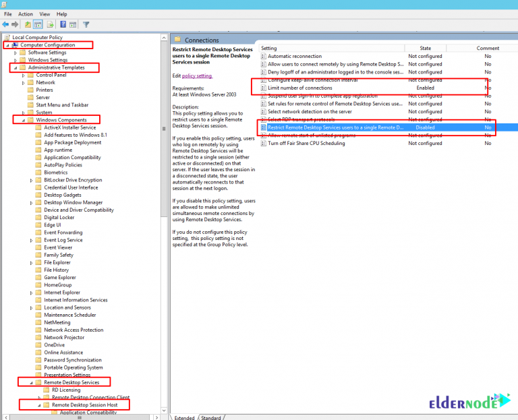Click the show/hide action pane icon
Viewport: 518px width, 420px height.
pyautogui.click(x=74, y=25)
